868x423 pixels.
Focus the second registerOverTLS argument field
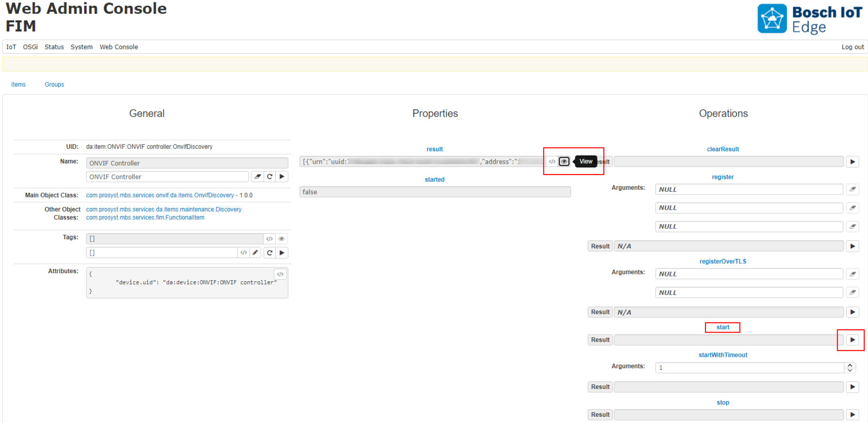[749, 293]
